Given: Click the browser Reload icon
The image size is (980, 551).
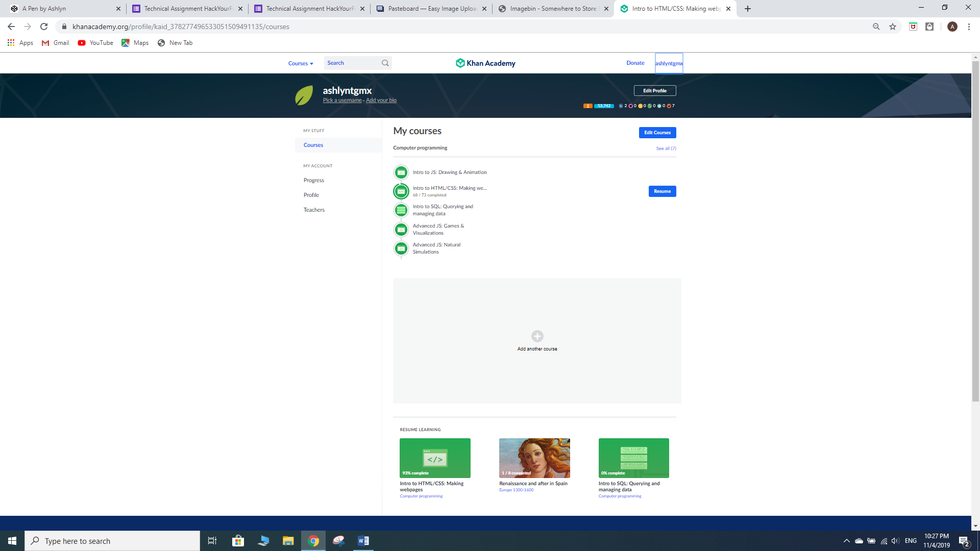Looking at the screenshot, I should pos(44,27).
